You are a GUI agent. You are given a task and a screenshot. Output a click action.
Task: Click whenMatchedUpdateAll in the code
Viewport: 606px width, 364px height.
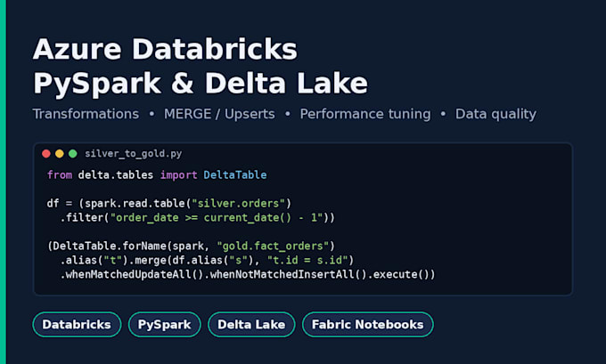[128, 274]
